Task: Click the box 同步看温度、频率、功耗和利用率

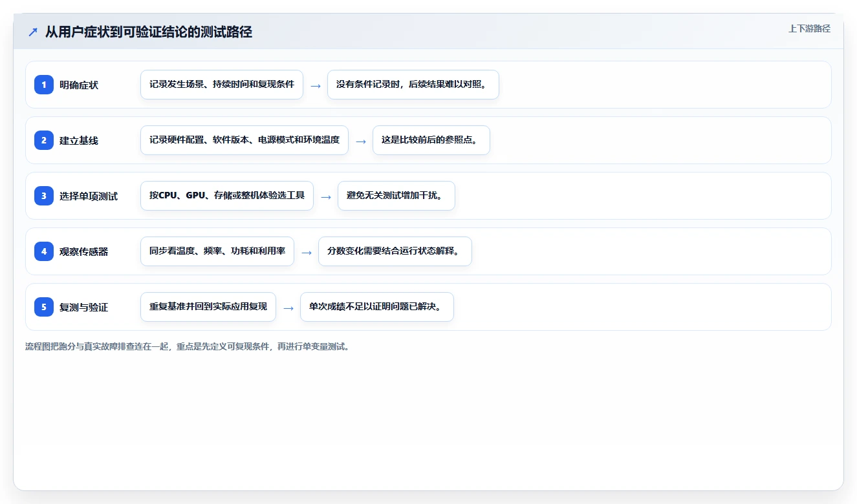Action: pyautogui.click(x=217, y=251)
